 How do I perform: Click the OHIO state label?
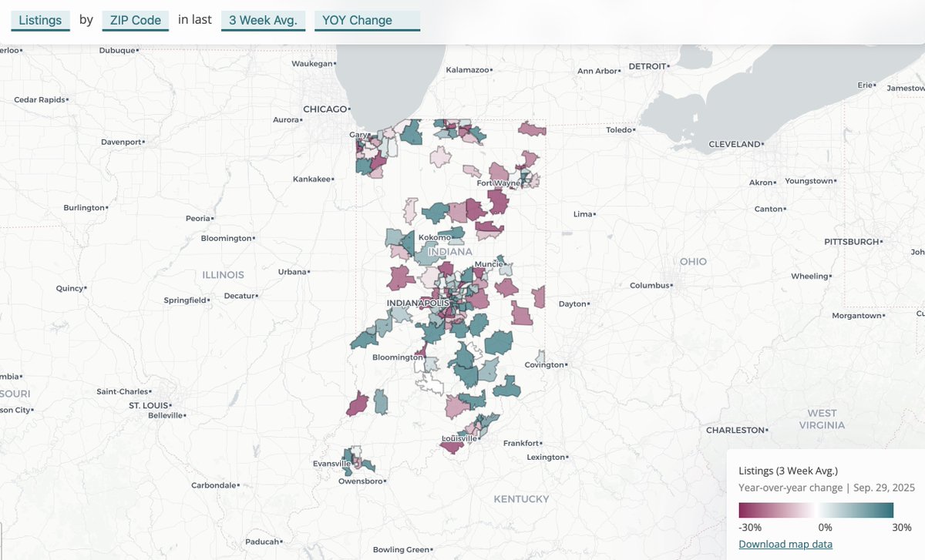[x=691, y=261]
